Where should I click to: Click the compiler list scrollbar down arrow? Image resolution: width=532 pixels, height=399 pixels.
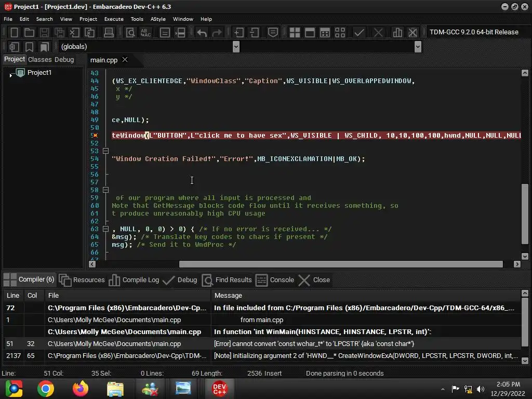click(x=525, y=361)
